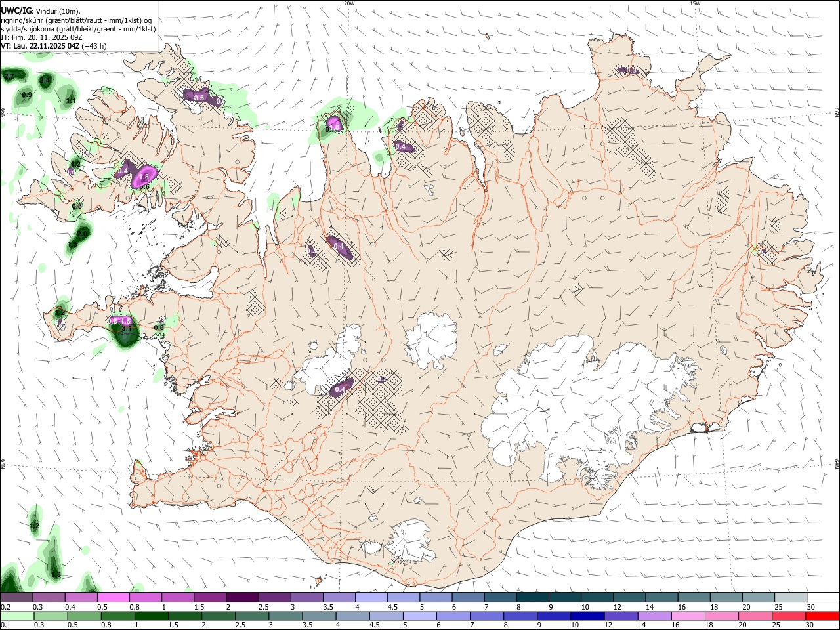This screenshot has height=630, width=840.
Task: Click the 15W longitude label on the top edge
Action: 695,3
